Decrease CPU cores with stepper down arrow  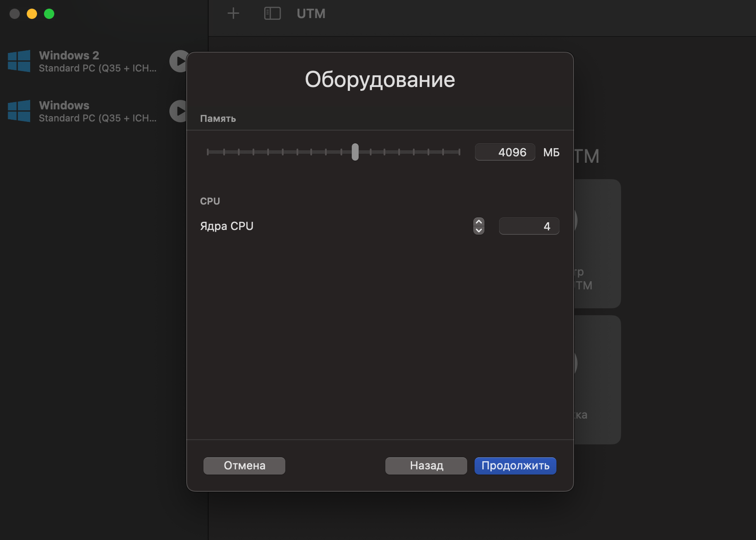point(478,230)
